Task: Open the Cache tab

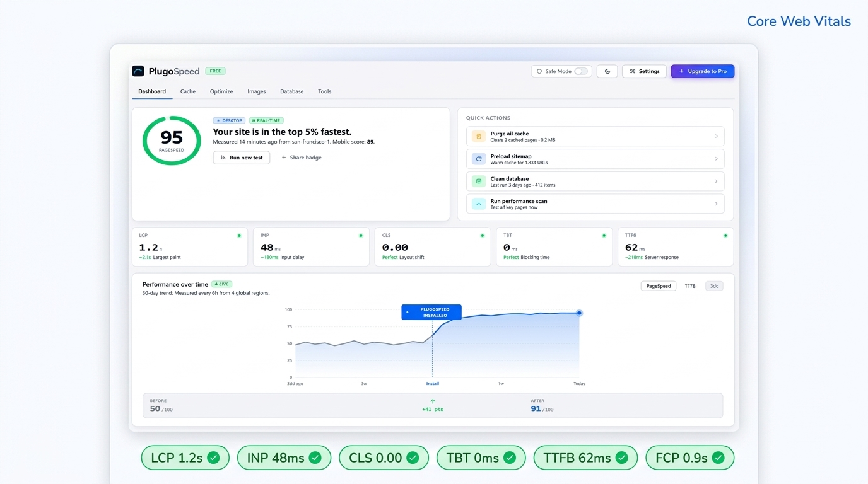Action: click(x=188, y=91)
